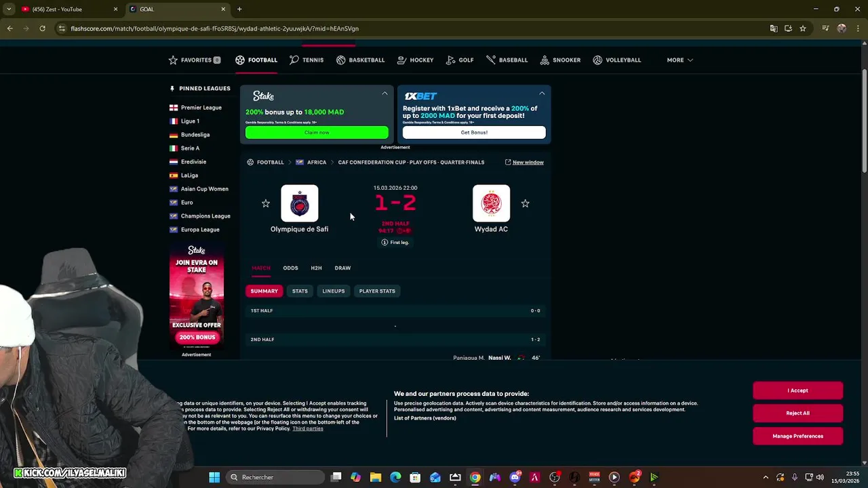The image size is (868, 488).
Task: Open the Snooker sport tab
Action: pos(560,60)
